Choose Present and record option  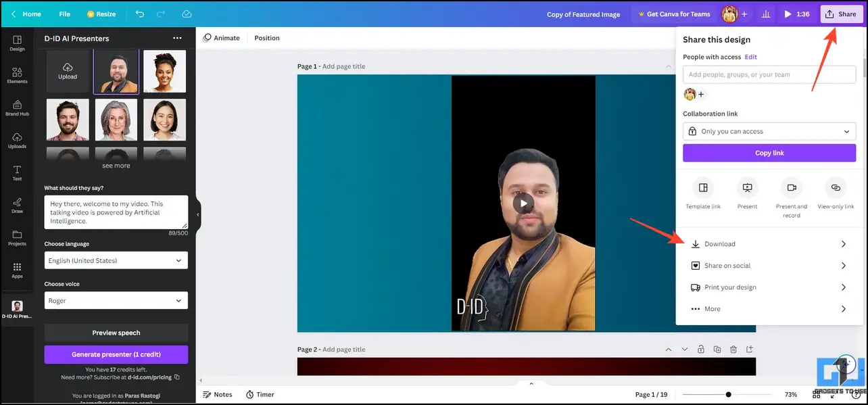coord(792,197)
